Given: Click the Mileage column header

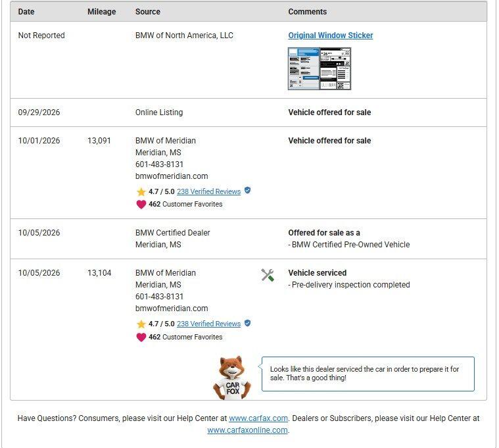Looking at the screenshot, I should [x=101, y=12].
